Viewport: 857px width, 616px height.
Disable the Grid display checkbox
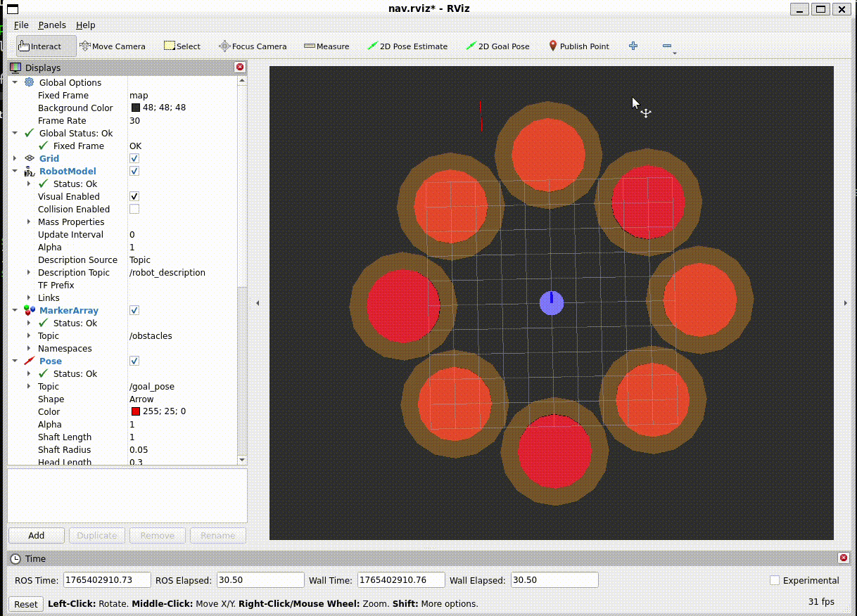[134, 158]
